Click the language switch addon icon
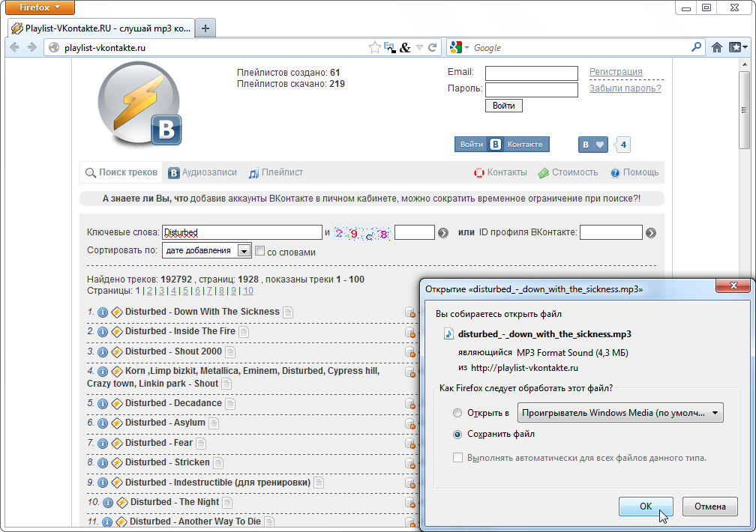Image resolution: width=756 pixels, height=532 pixels. (x=389, y=47)
